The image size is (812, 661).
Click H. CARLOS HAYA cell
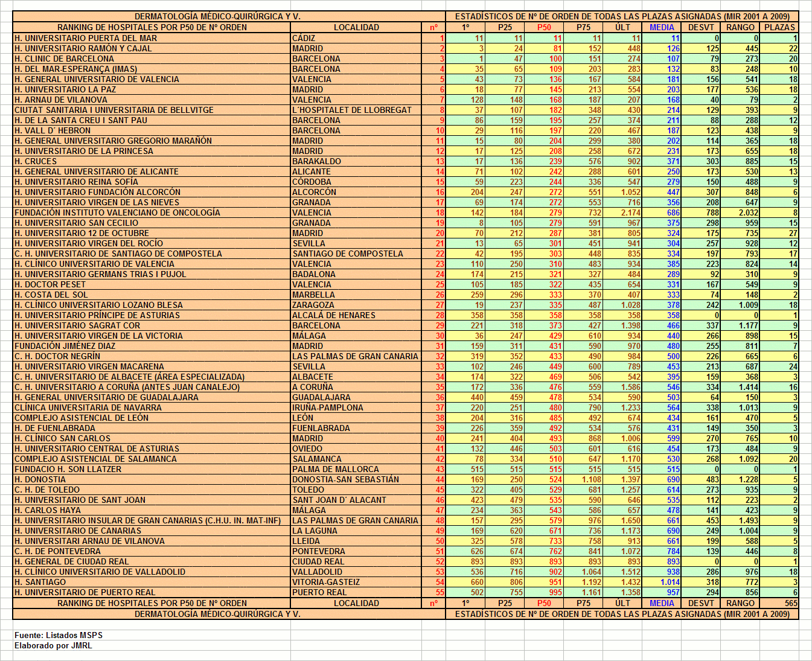pos(152,510)
